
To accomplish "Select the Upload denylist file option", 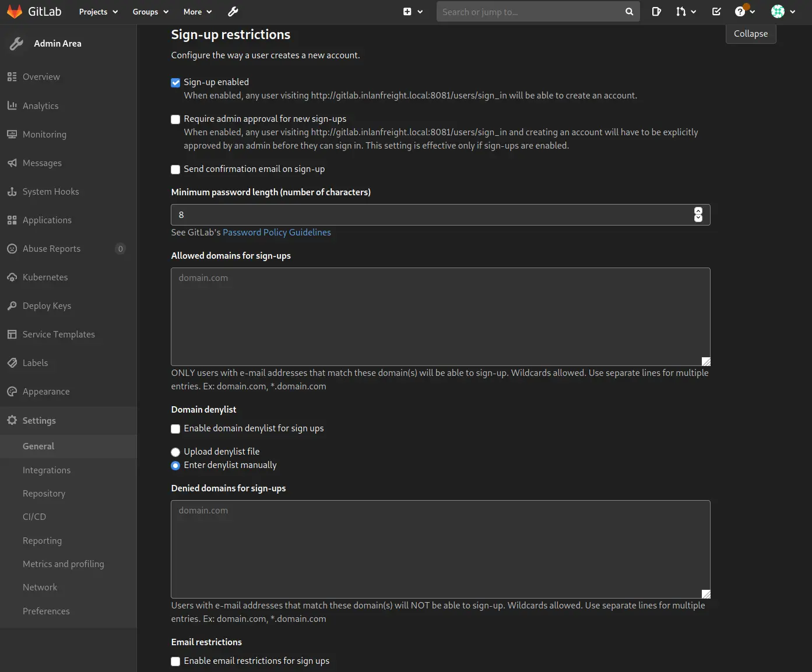I will tap(175, 452).
